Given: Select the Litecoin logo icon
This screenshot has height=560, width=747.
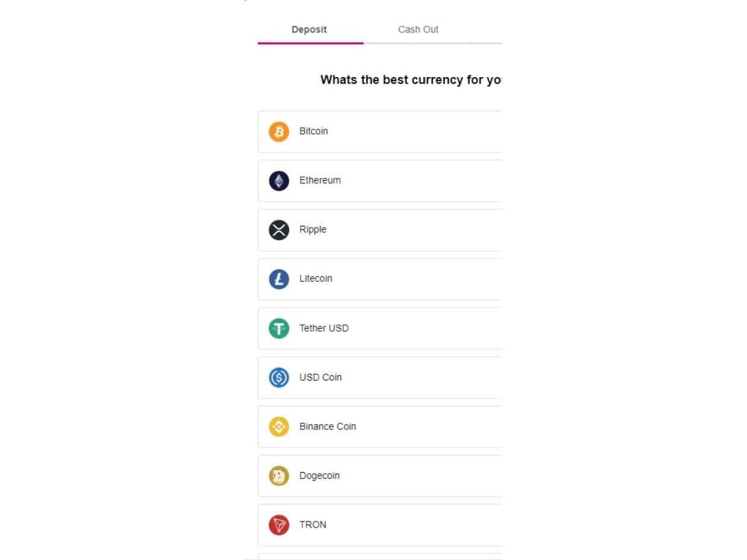Looking at the screenshot, I should [278, 279].
